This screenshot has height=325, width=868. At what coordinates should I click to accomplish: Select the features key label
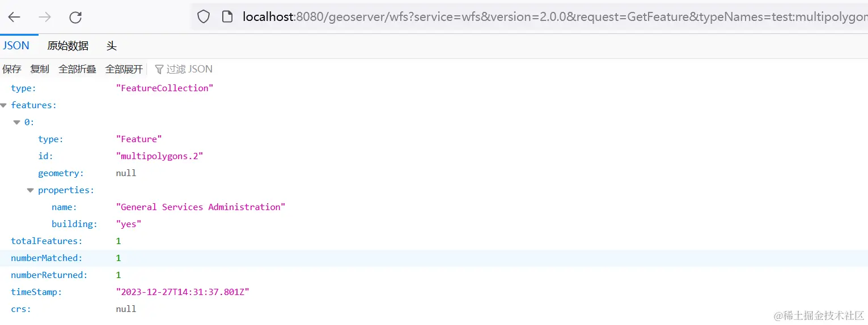pyautogui.click(x=33, y=105)
